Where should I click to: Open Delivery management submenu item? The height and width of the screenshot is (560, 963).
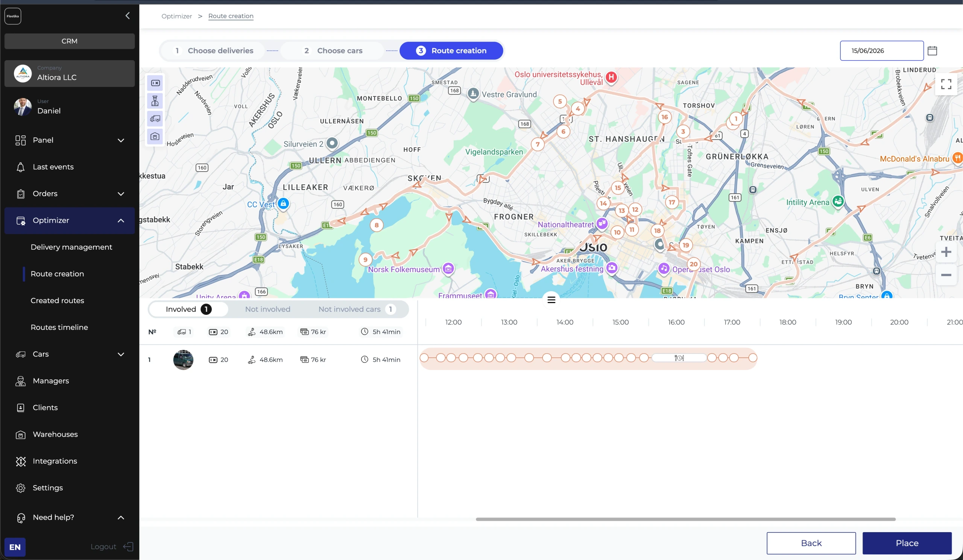[x=71, y=247]
